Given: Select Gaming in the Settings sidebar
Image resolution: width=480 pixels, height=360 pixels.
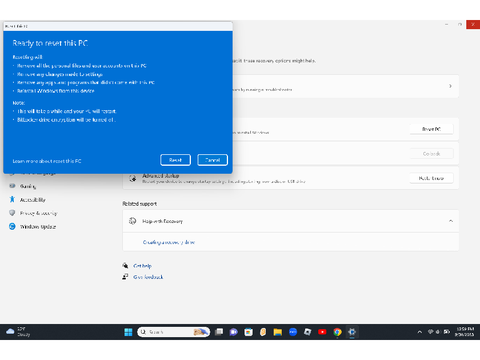Looking at the screenshot, I should click(x=28, y=186).
